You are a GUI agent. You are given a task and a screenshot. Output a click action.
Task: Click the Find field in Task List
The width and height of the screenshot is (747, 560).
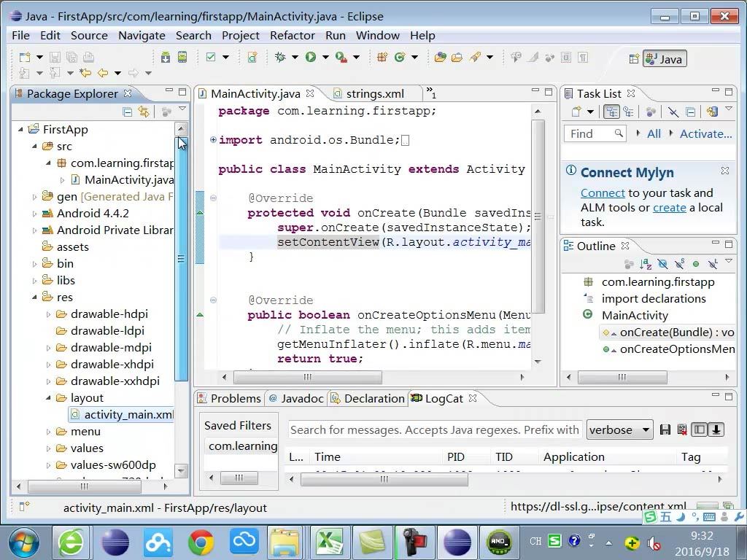coord(595,134)
